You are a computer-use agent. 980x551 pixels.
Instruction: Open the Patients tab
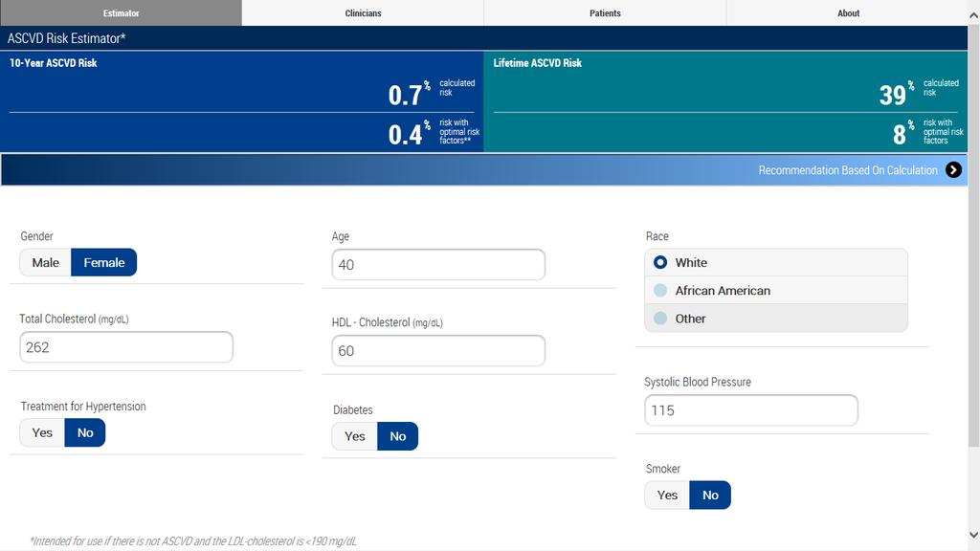coord(605,12)
